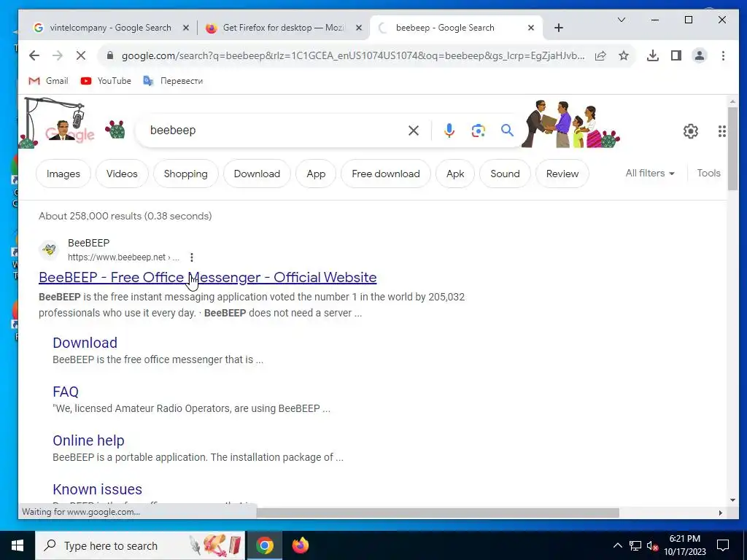
Task: Click the forward navigation arrow
Action: [x=58, y=55]
